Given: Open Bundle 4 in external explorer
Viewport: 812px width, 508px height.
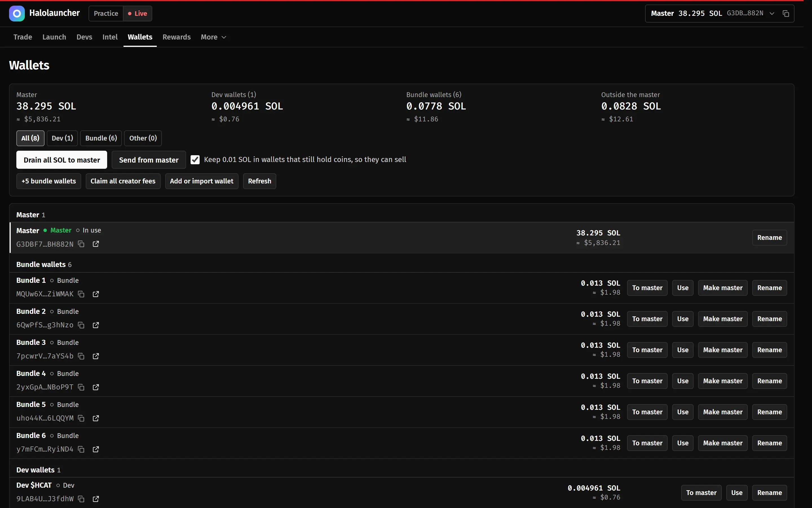Looking at the screenshot, I should 96,387.
